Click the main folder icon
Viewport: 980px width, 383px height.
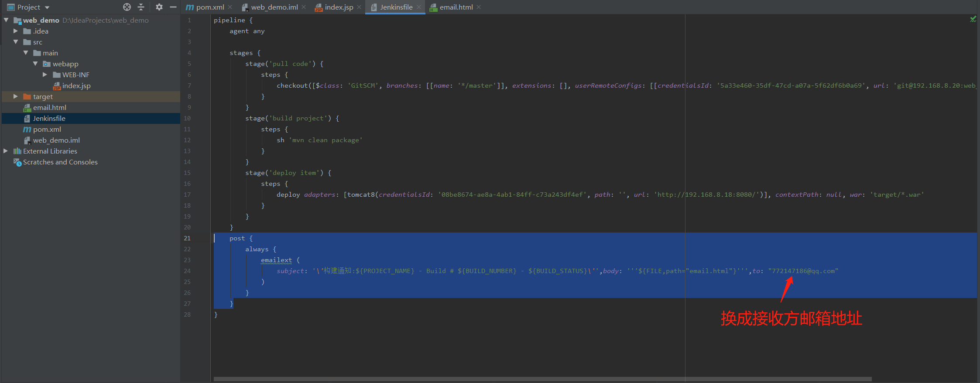click(x=37, y=53)
